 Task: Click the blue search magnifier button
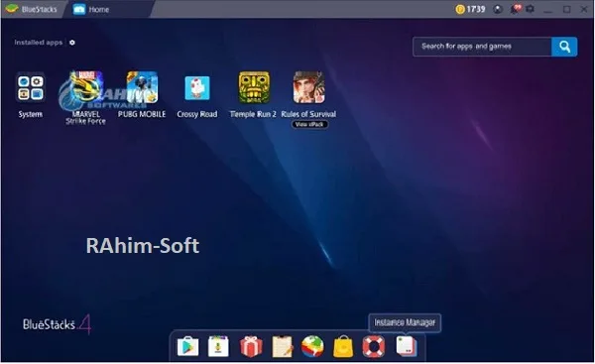pos(564,47)
